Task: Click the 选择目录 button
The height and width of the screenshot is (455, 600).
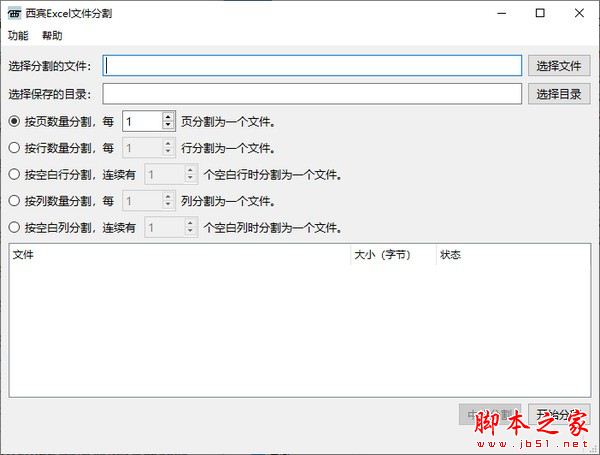Action: point(559,94)
